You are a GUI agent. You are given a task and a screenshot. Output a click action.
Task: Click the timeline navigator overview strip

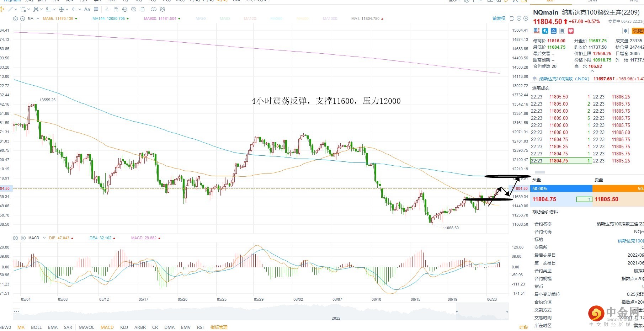(x=261, y=311)
